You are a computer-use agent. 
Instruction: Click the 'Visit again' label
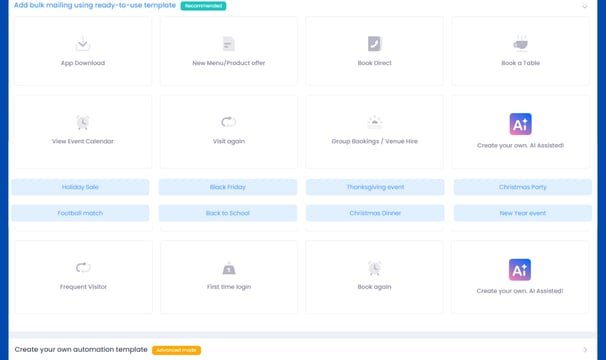tap(228, 142)
